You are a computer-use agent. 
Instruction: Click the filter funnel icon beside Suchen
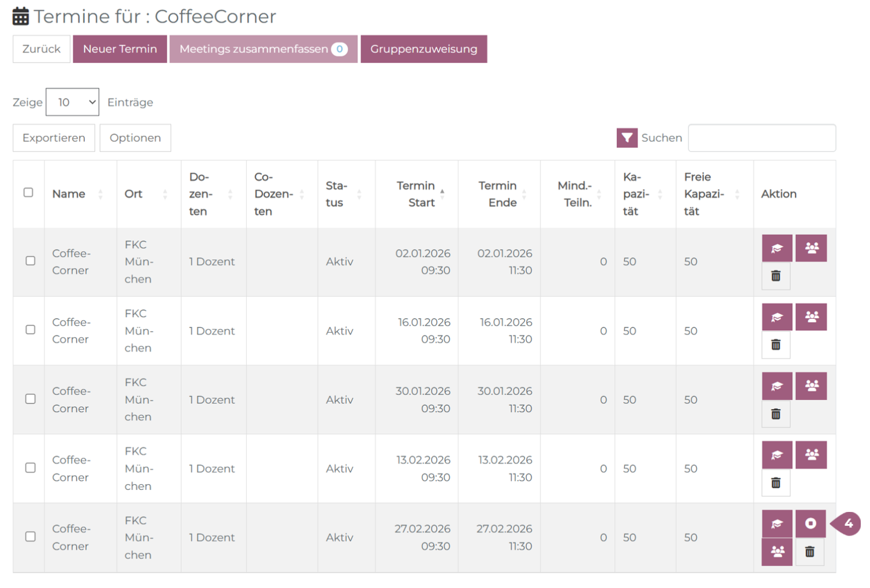coord(627,138)
